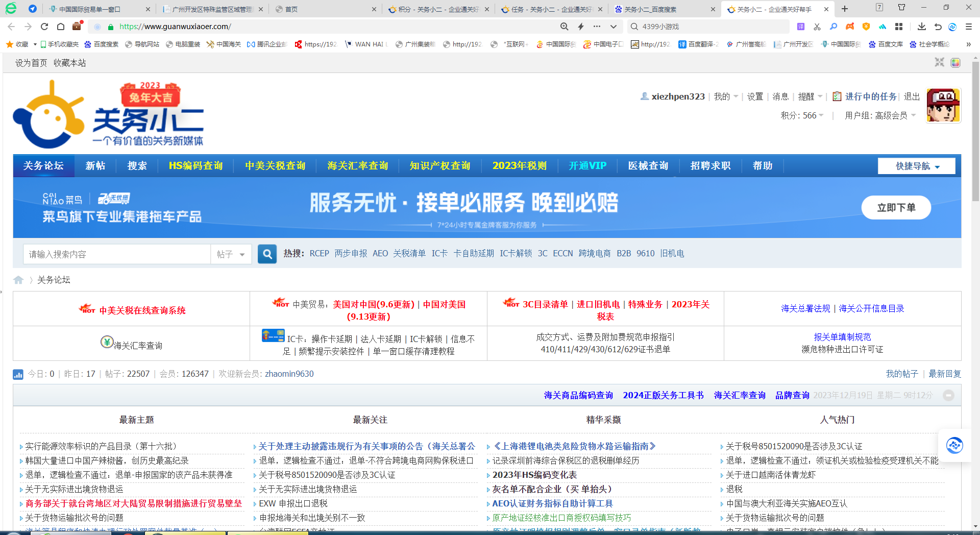Close the 关务小二_百度搜索 tab
Screen dimensions: 980x535
[713, 9]
